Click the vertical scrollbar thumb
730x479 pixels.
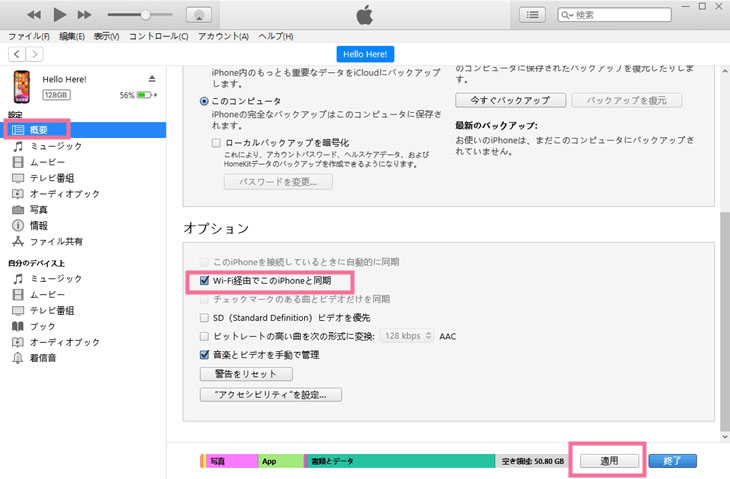pyautogui.click(x=725, y=321)
